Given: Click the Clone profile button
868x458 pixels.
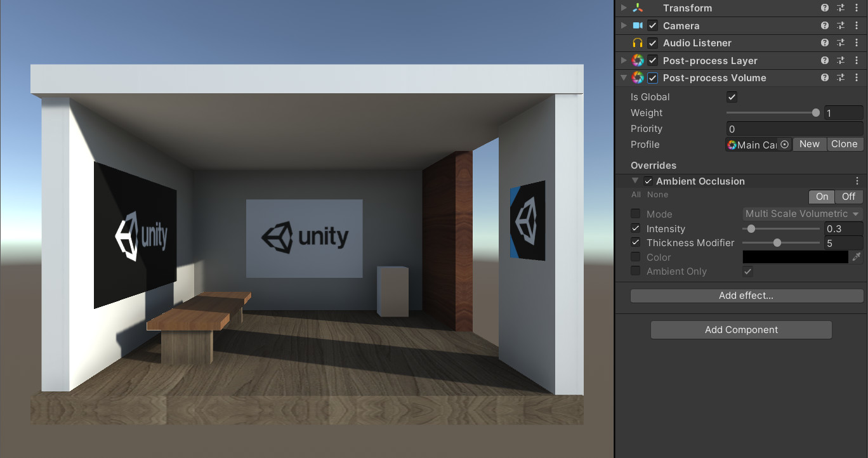Looking at the screenshot, I should (845, 144).
